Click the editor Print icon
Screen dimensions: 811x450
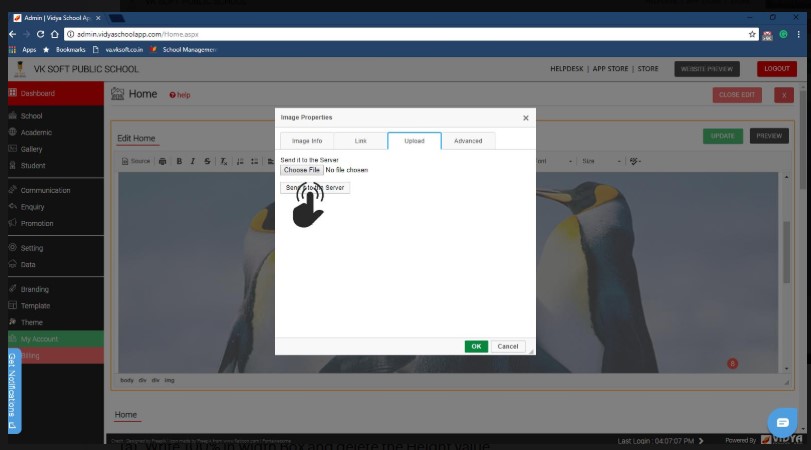(162, 161)
